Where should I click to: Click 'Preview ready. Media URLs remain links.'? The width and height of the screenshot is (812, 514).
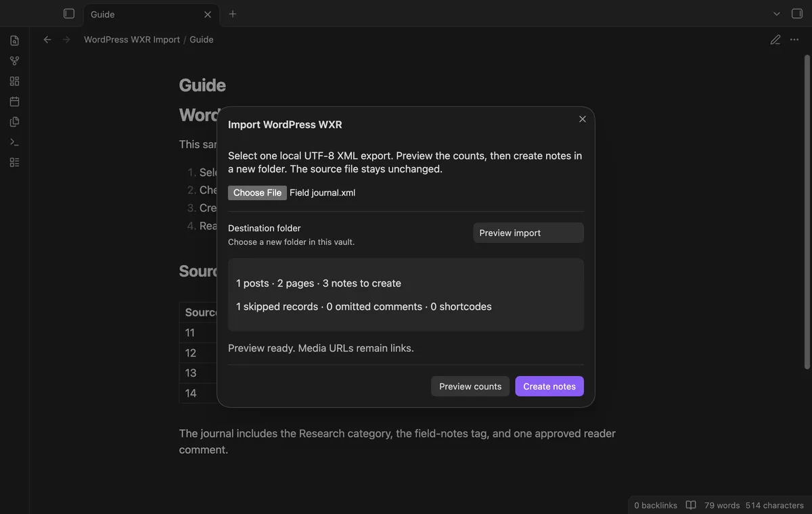click(x=321, y=348)
